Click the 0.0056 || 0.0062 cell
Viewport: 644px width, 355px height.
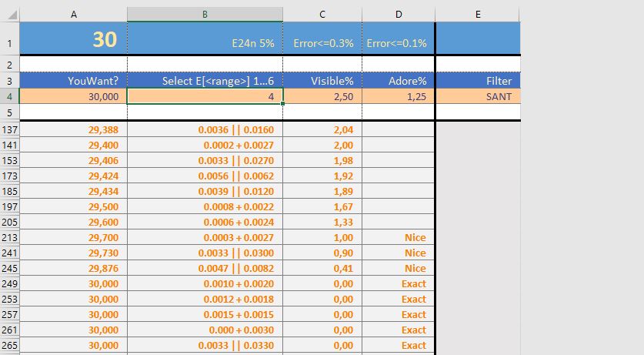[205, 176]
